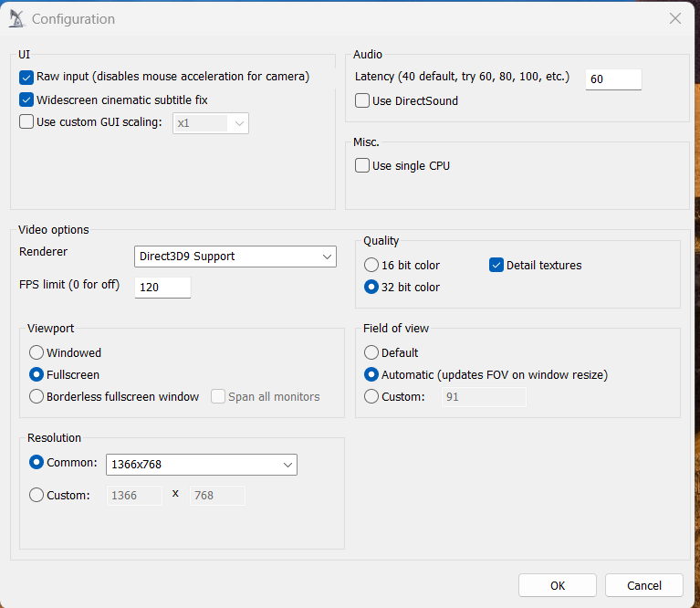This screenshot has width=700, height=608.
Task: Select Common resolution radio button
Action: click(x=37, y=462)
